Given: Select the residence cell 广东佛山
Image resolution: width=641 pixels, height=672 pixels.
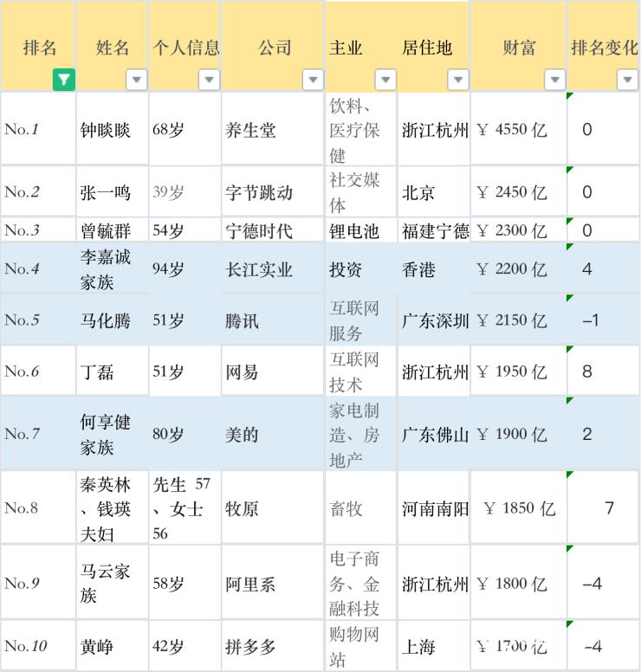Looking at the screenshot, I should point(433,434).
